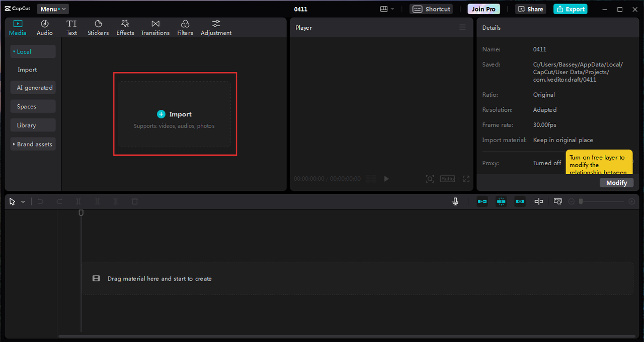Open the Library section

(33, 125)
